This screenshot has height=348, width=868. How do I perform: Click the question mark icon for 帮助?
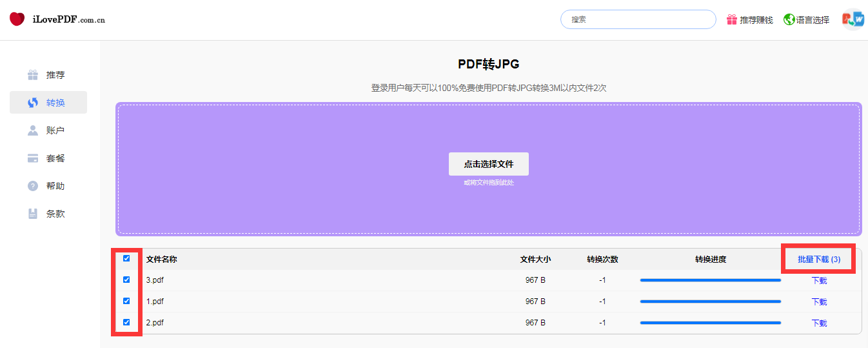[x=33, y=186]
